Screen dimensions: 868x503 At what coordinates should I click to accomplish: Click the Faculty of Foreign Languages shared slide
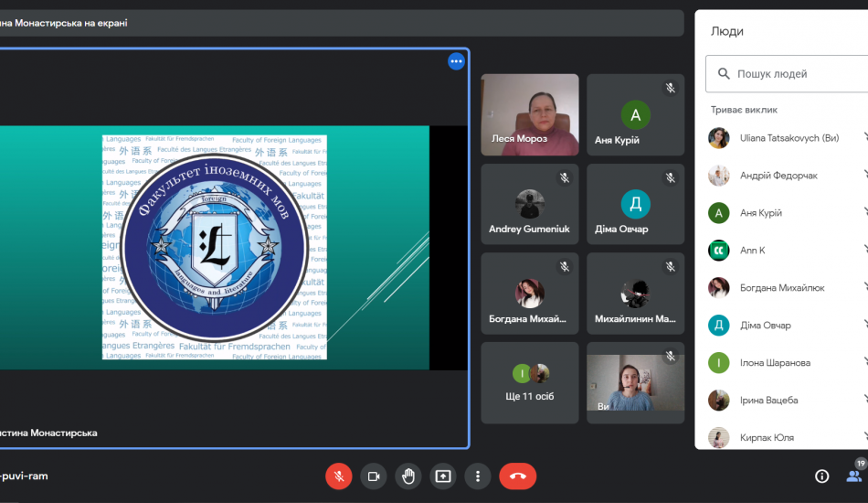pos(215,247)
